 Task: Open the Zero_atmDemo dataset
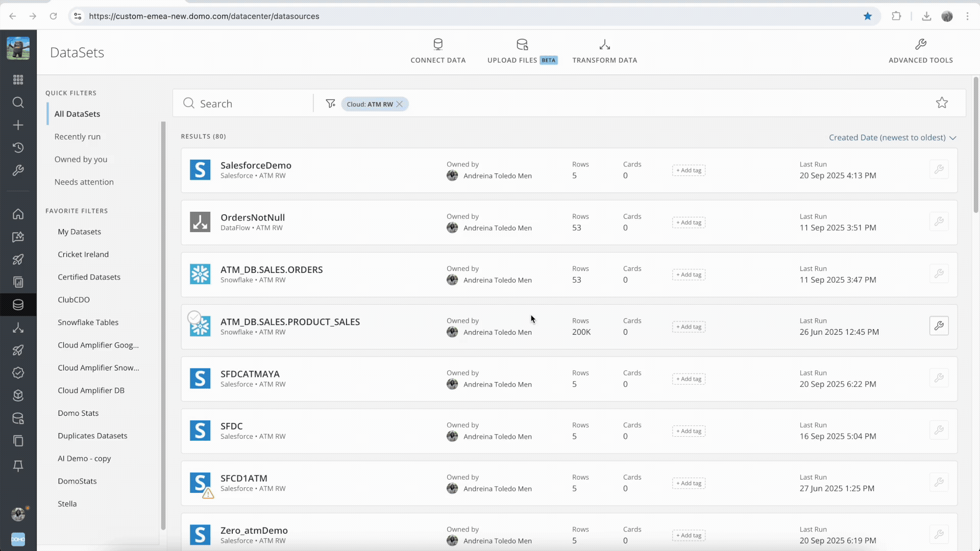pyautogui.click(x=254, y=531)
